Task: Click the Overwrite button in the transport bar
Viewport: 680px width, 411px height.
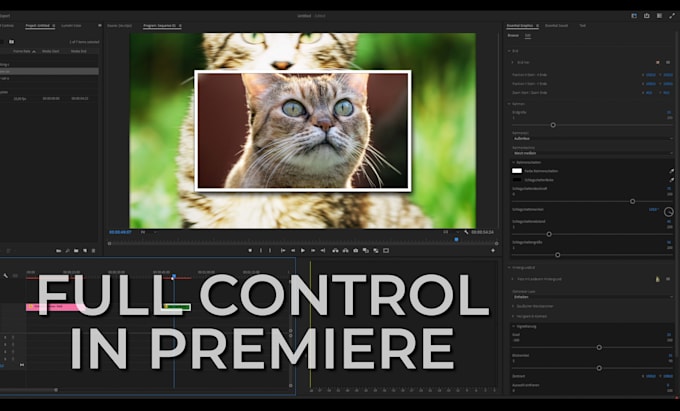Action: [376, 251]
